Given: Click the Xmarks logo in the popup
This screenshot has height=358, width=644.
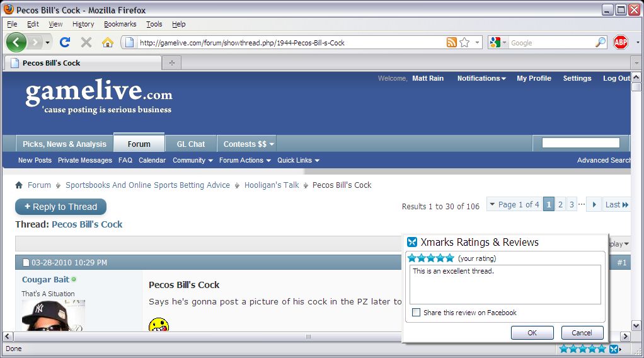Looking at the screenshot, I should click(412, 242).
